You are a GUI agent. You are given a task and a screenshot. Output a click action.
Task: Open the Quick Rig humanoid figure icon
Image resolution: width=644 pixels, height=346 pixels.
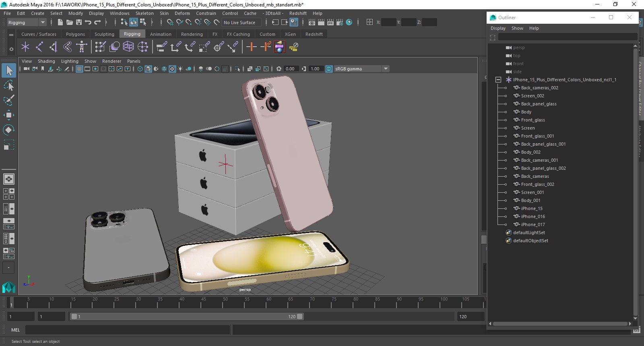pos(82,47)
